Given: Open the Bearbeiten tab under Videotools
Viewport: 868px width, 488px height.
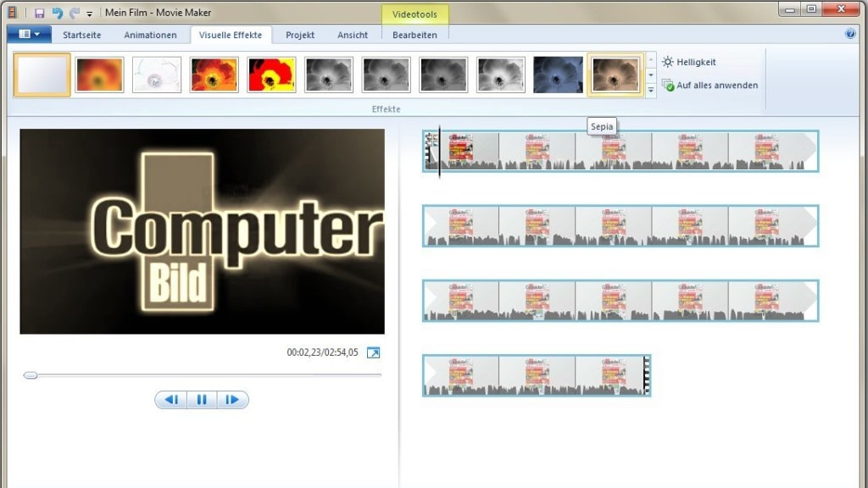Looking at the screenshot, I should tap(415, 35).
